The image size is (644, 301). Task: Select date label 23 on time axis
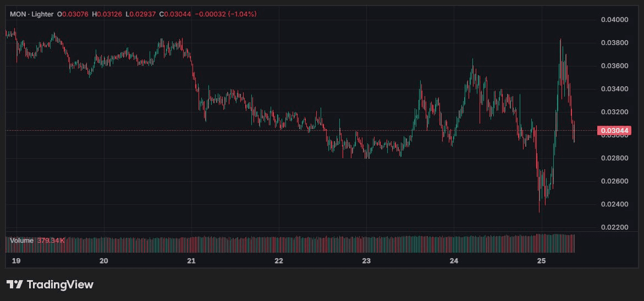(366, 260)
